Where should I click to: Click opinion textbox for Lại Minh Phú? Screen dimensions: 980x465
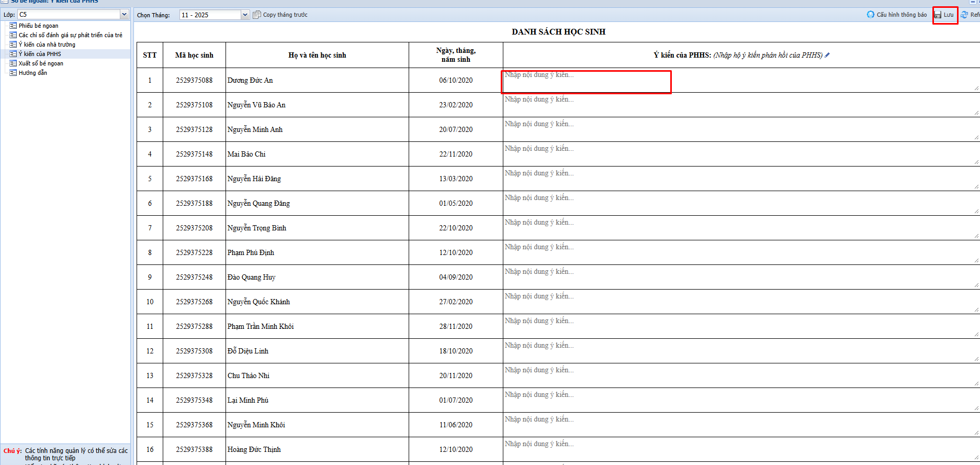(x=741, y=401)
